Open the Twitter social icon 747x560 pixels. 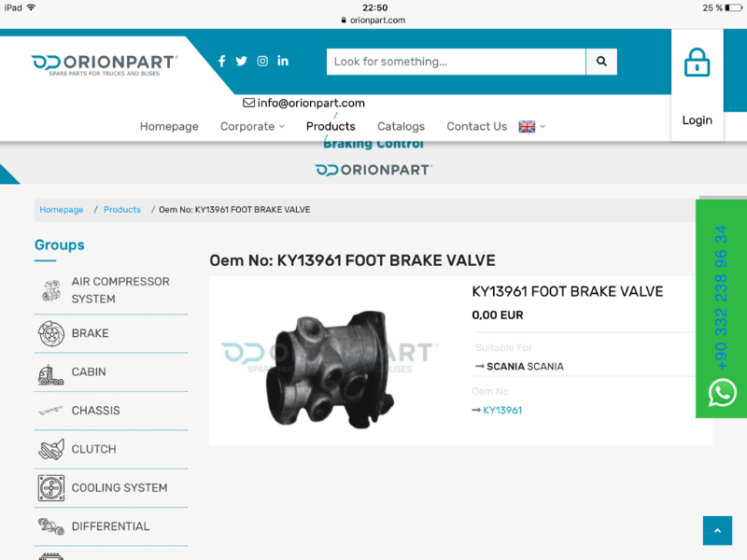coord(242,62)
